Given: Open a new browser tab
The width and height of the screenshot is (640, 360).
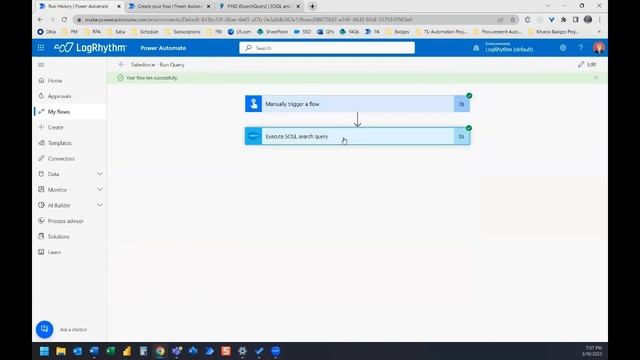Looking at the screenshot, I should point(312,6).
